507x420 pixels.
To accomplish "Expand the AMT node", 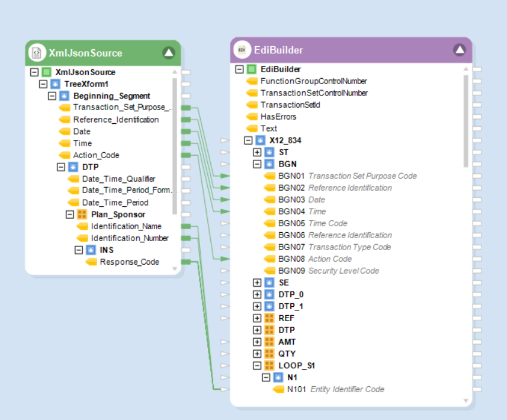I will tap(257, 342).
